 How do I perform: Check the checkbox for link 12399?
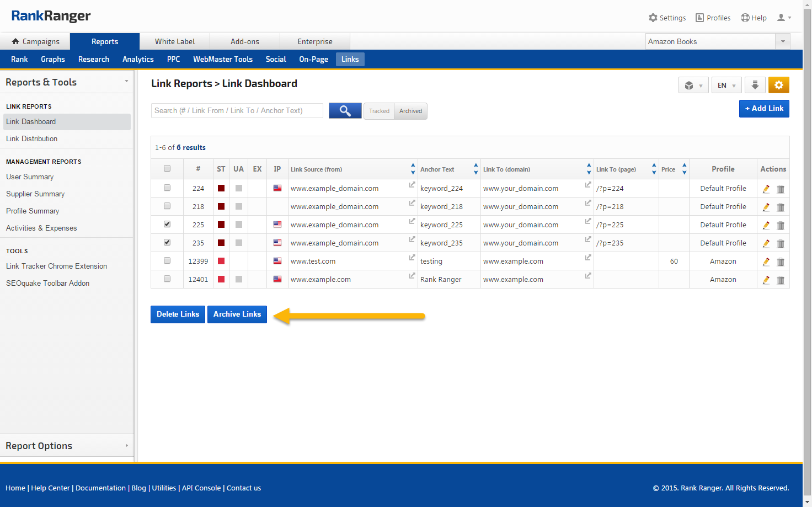point(167,261)
